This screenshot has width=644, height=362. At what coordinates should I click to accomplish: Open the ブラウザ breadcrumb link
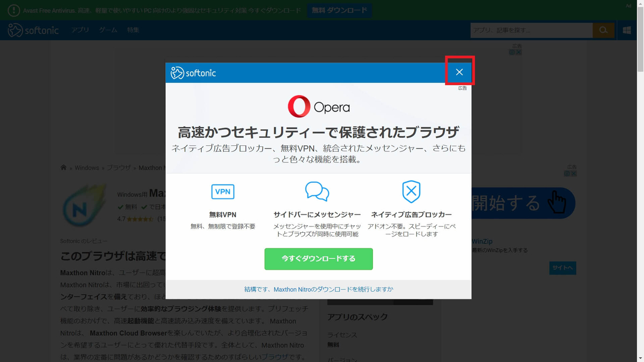[x=119, y=168]
